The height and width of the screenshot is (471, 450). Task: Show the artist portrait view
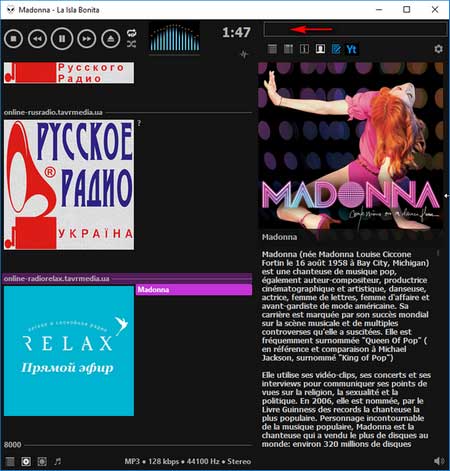(320, 49)
